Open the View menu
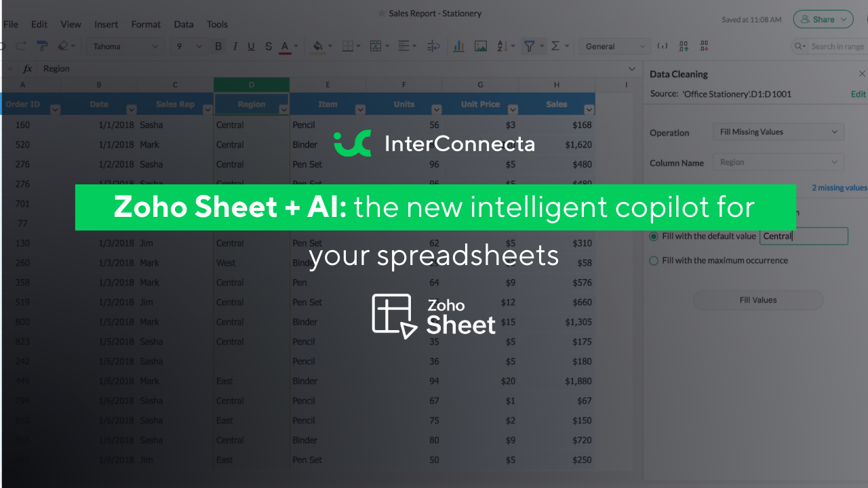This screenshot has height=488, width=868. (71, 24)
